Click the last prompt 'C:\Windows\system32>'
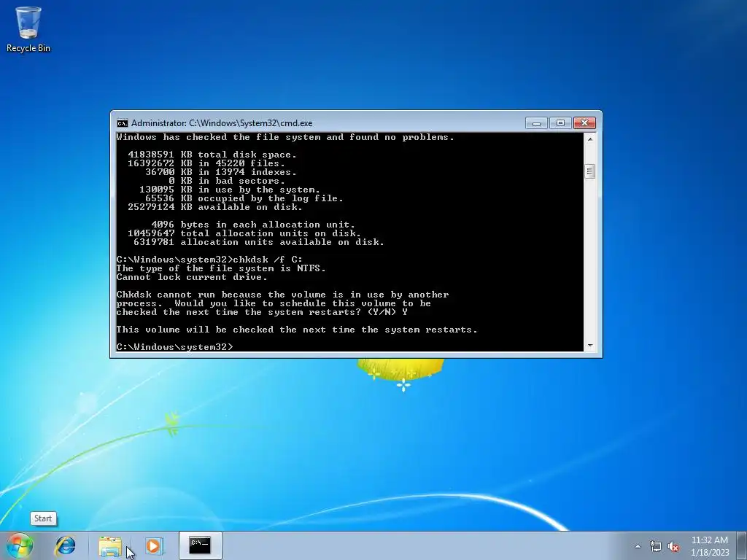 (175, 347)
